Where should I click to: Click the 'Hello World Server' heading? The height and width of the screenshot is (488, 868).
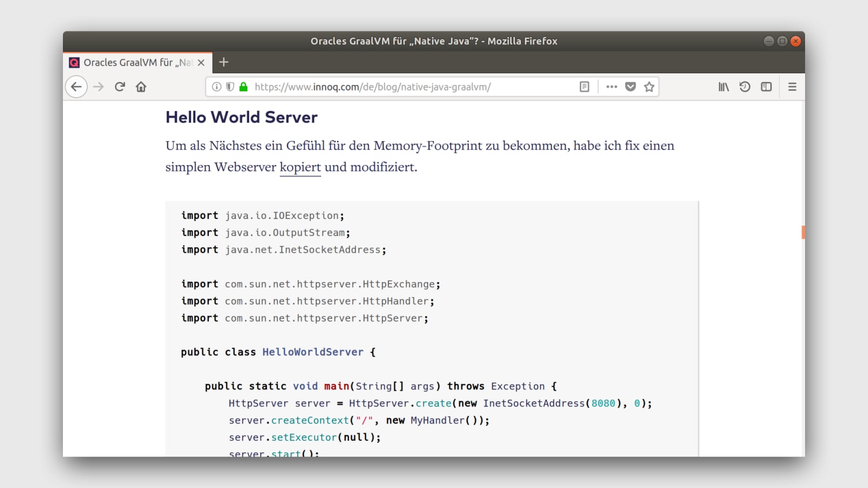pyautogui.click(x=241, y=117)
